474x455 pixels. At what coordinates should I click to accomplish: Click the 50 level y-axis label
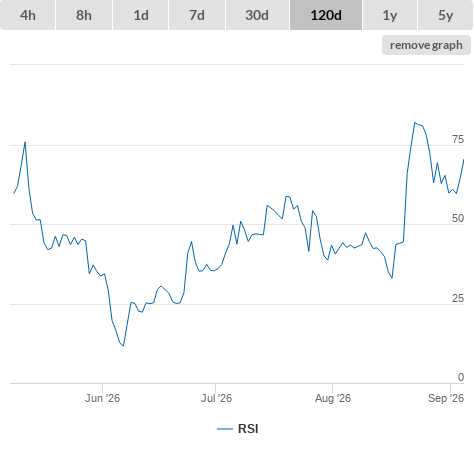coord(458,218)
